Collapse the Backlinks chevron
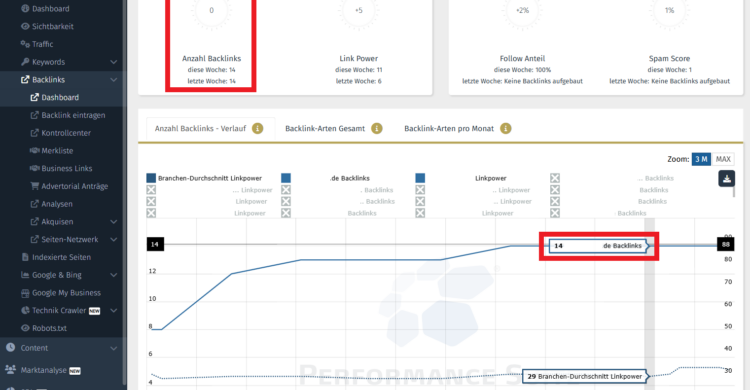 [113, 79]
